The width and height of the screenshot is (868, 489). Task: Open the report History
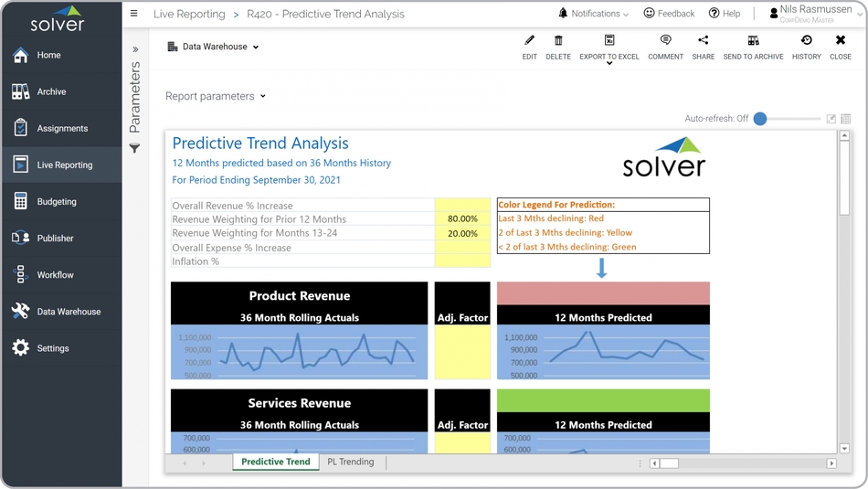806,41
